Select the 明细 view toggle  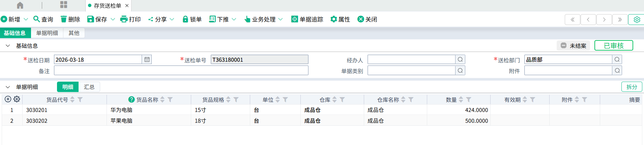click(68, 87)
